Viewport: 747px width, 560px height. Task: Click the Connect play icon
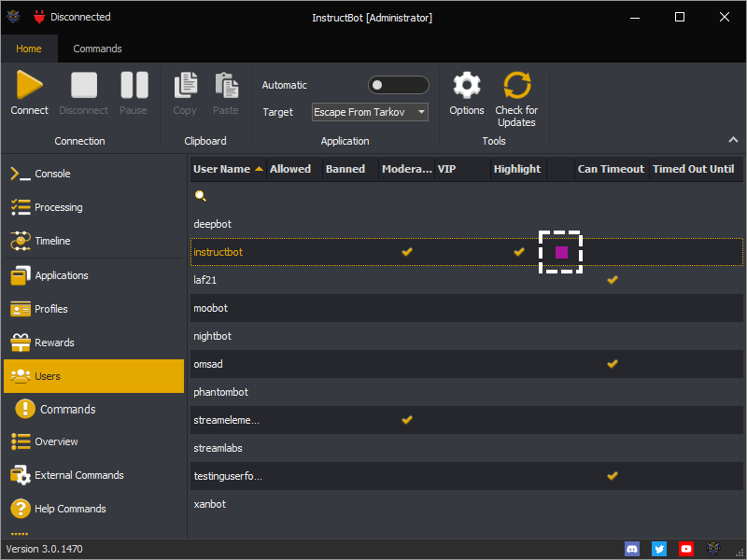pyautogui.click(x=29, y=86)
